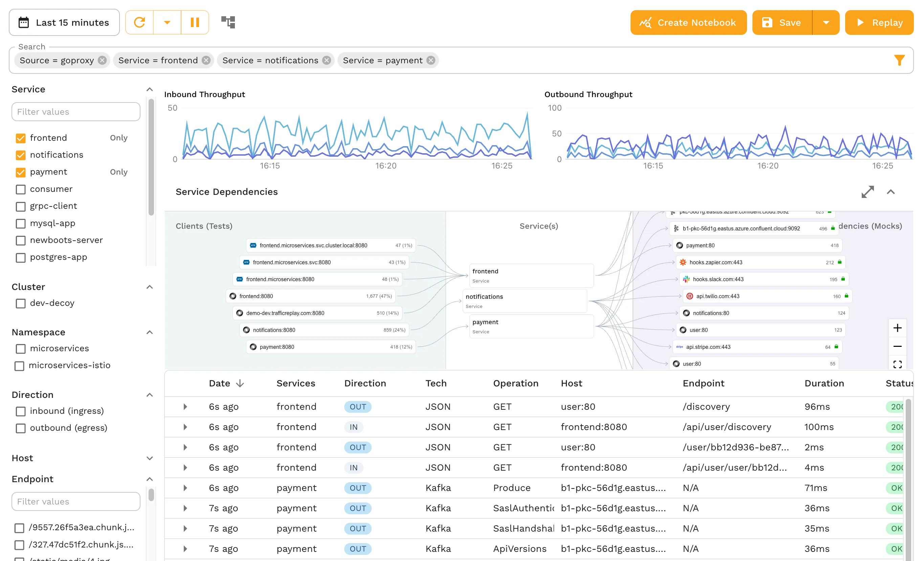Check the microservices namespace filter
Image resolution: width=924 pixels, height=561 pixels.
(x=20, y=349)
